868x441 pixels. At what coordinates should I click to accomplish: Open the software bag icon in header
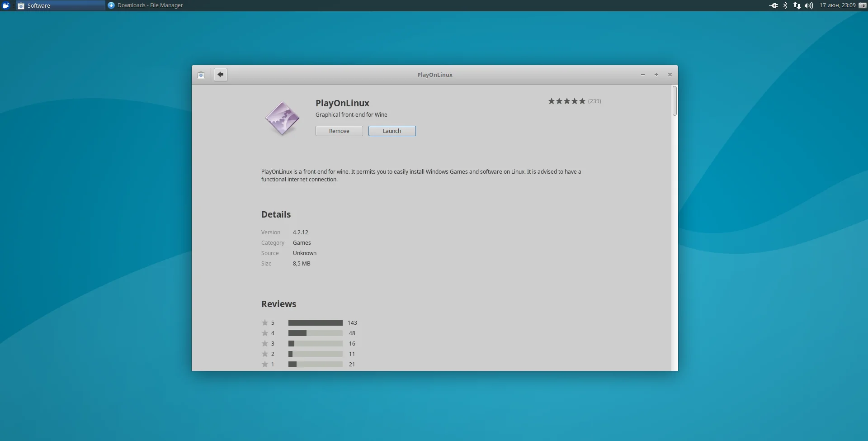click(201, 75)
